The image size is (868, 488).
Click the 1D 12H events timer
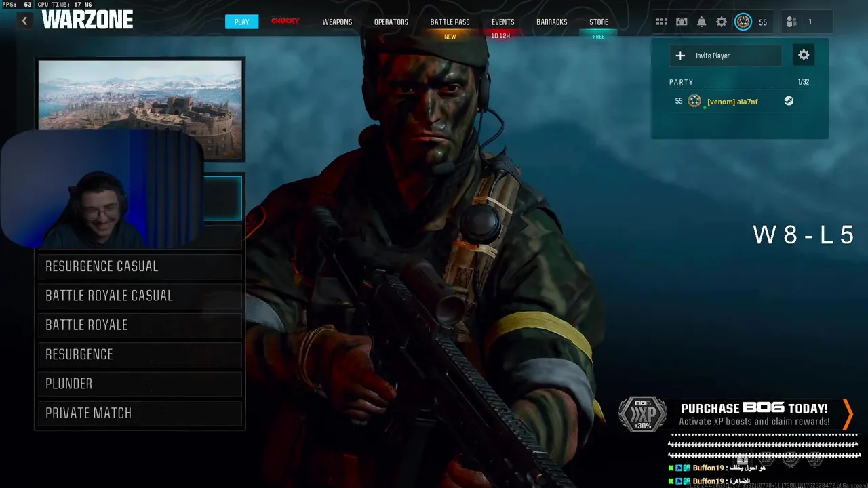coord(500,36)
